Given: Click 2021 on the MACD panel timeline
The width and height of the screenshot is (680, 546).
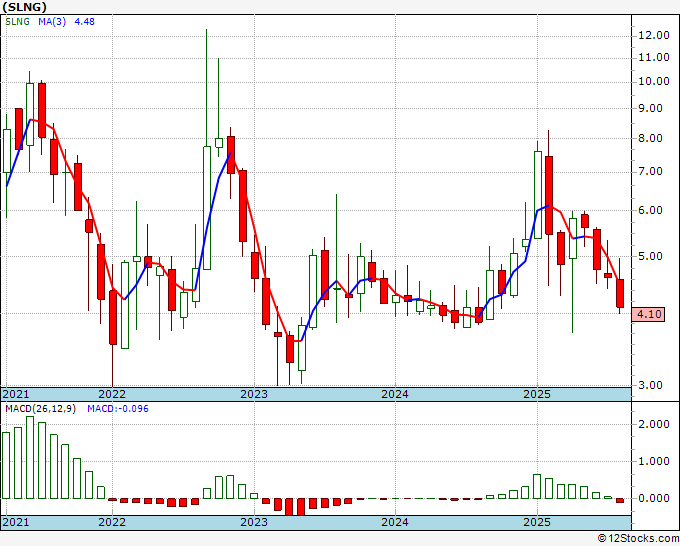Looking at the screenshot, I should pyautogui.click(x=16, y=523).
